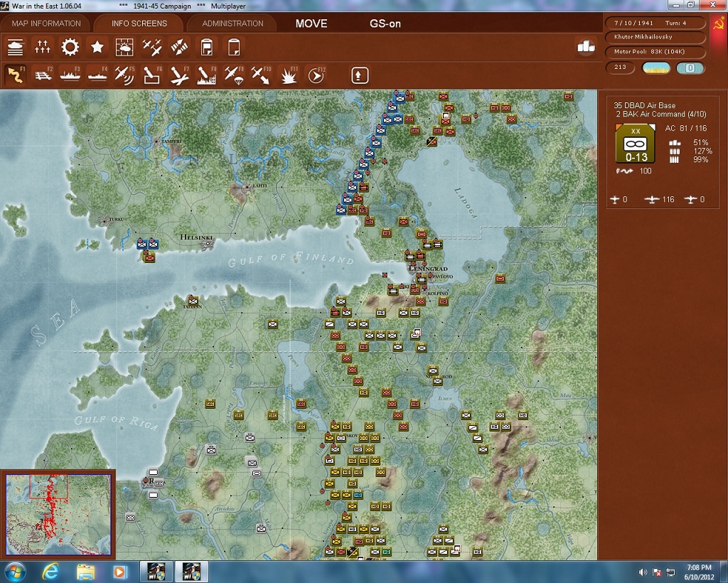
Task: Open the MAP INFORMATION tab
Action: tap(46, 23)
